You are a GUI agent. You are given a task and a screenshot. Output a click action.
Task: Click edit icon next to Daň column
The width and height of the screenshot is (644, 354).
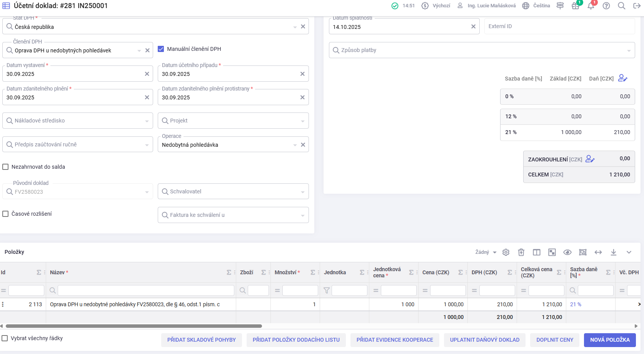coord(622,78)
